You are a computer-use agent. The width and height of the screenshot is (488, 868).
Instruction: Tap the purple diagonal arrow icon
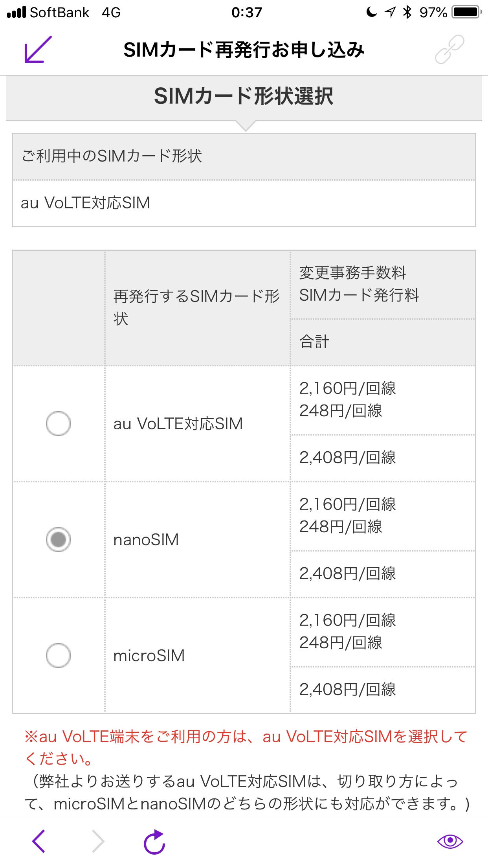(38, 50)
